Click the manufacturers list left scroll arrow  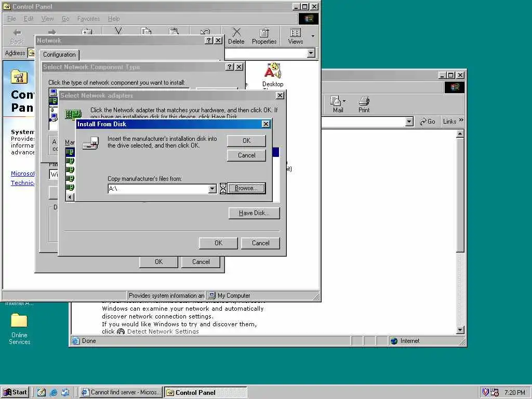coord(70,197)
